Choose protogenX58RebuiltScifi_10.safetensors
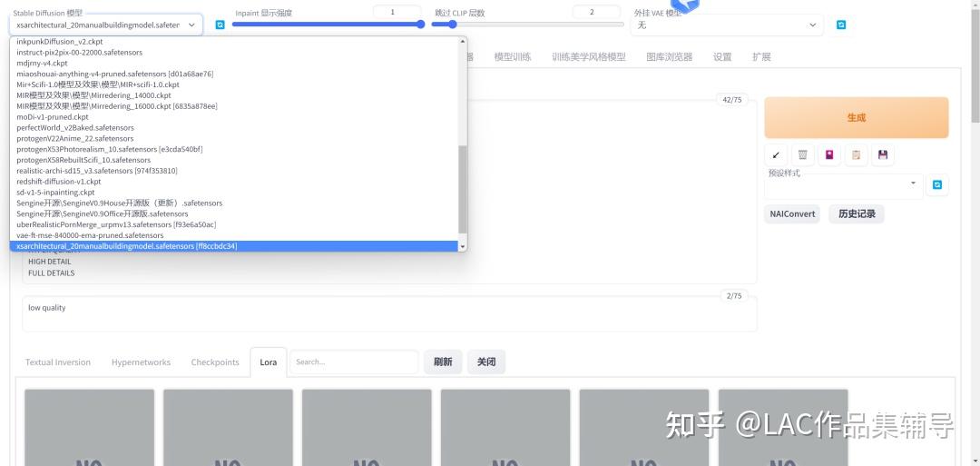The image size is (980, 466). tap(234, 160)
